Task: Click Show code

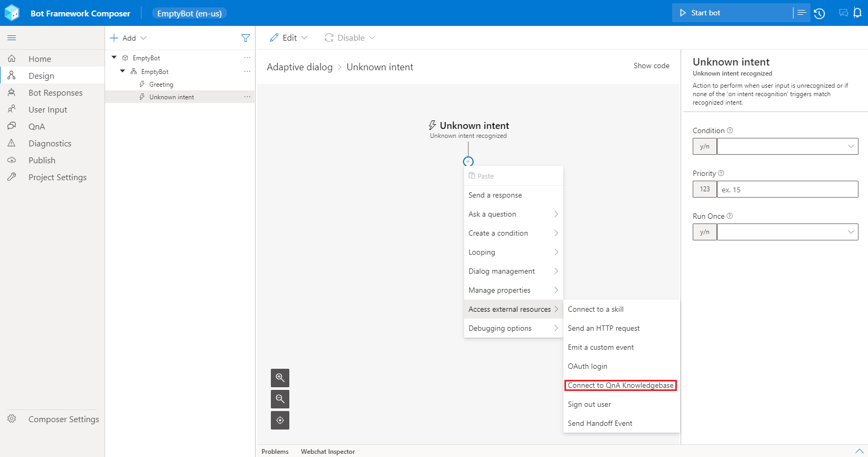Action: tap(652, 66)
